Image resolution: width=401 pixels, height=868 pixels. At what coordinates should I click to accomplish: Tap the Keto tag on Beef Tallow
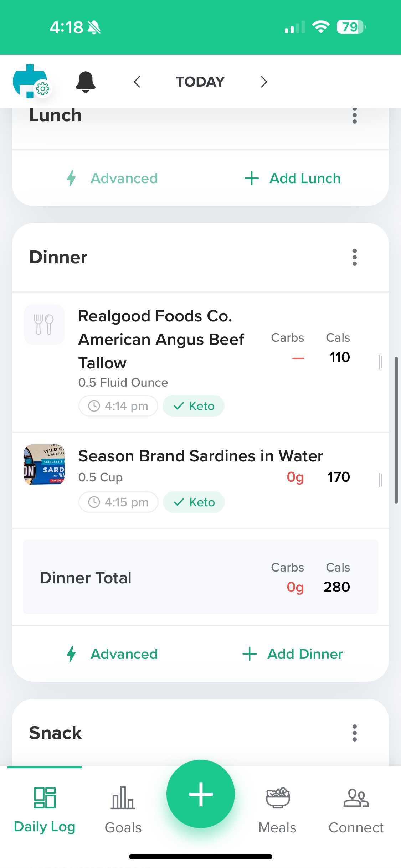194,406
